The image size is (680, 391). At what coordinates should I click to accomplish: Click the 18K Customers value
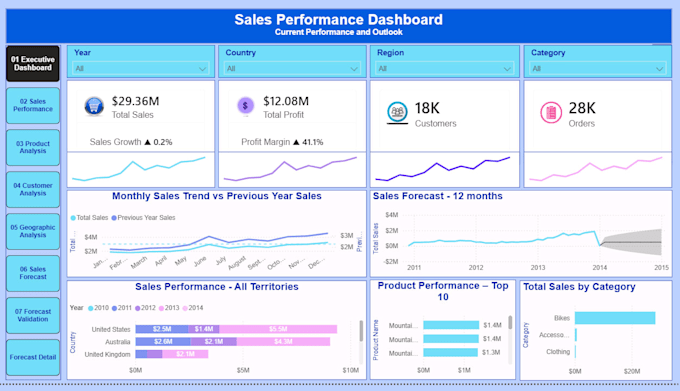pos(427,108)
